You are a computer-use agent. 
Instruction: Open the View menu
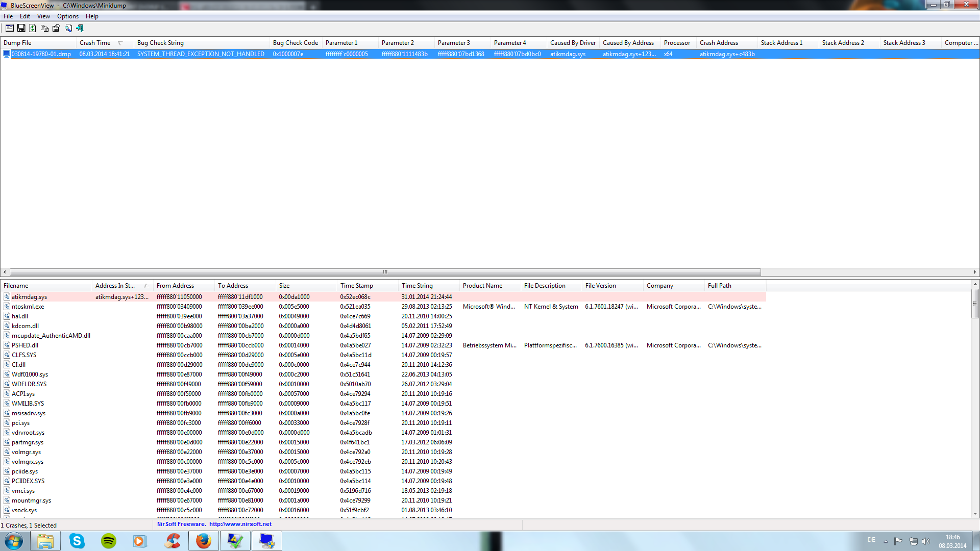[43, 16]
